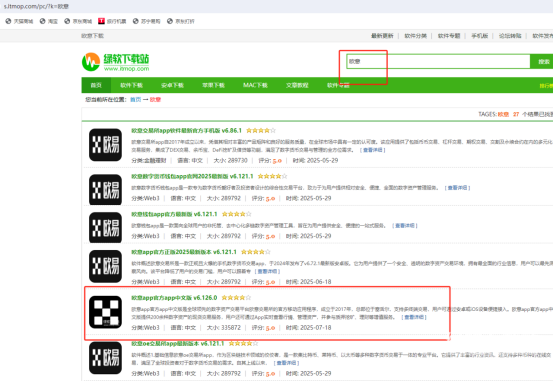Click the 大小: 289730 text
The height and width of the screenshot is (381, 554).
point(231,160)
